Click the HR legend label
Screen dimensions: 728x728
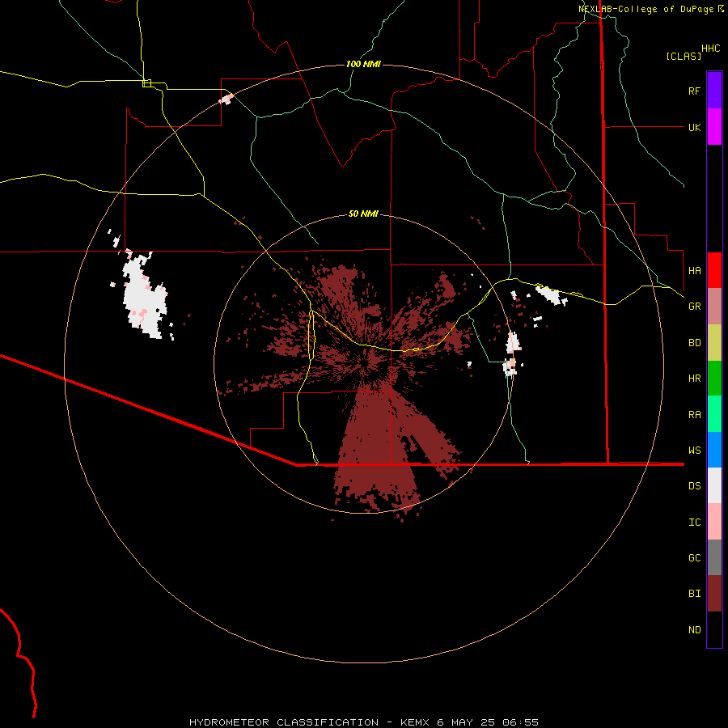click(694, 379)
